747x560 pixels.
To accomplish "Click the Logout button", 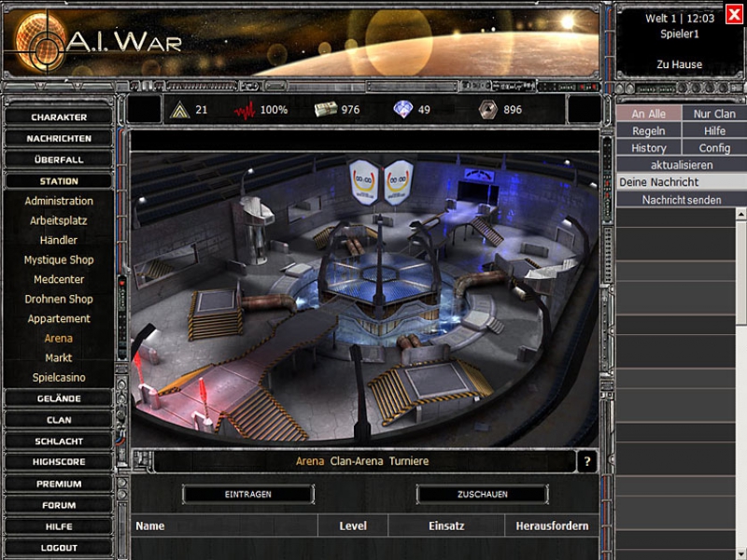I will pos(59,548).
